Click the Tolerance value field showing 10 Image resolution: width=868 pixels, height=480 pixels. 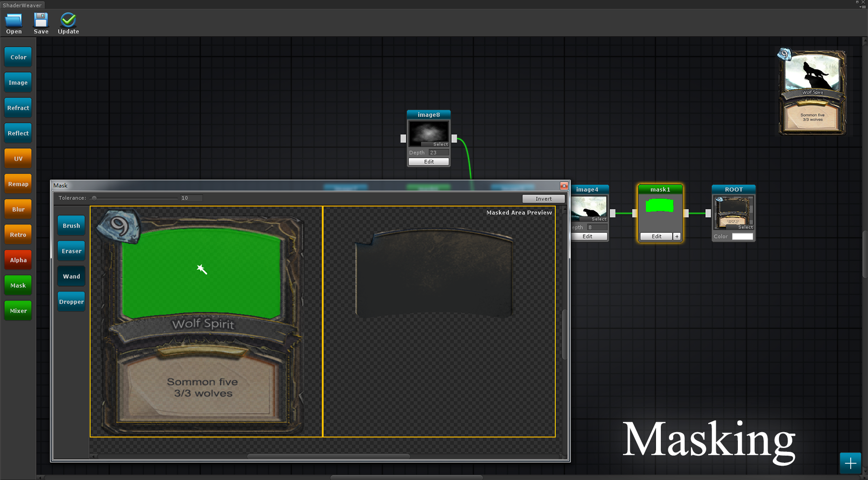pos(191,198)
